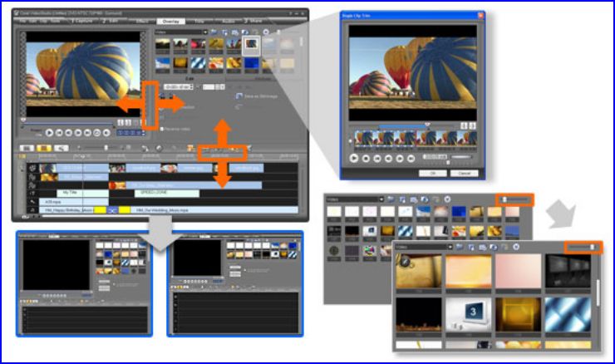This screenshot has height=364, width=615.
Task: Go to the Share step tab
Action: tap(253, 21)
